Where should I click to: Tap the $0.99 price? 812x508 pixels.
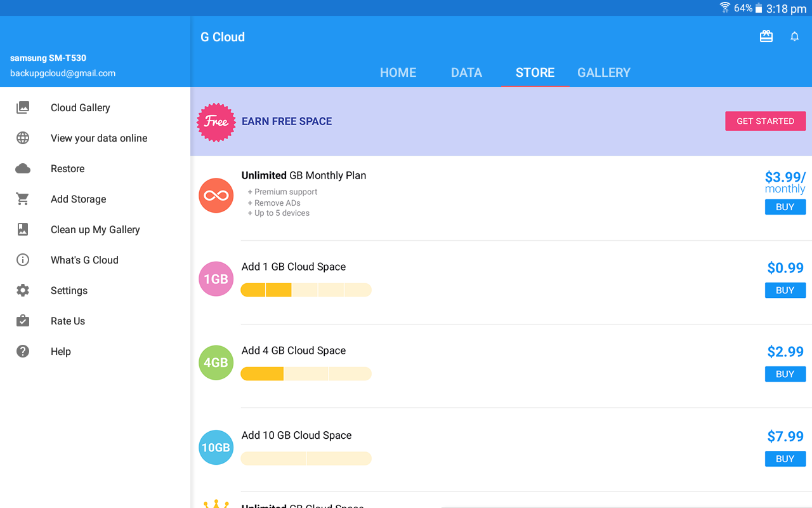pyautogui.click(x=785, y=268)
